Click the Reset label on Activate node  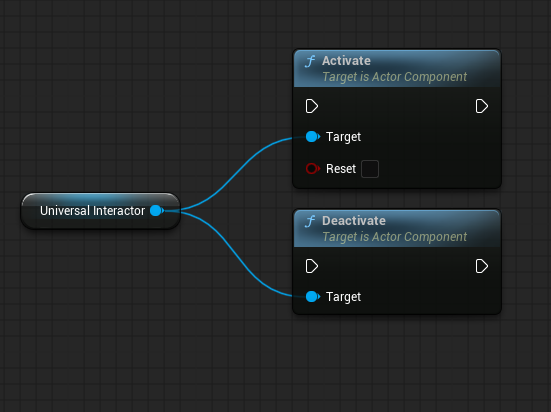click(x=341, y=169)
